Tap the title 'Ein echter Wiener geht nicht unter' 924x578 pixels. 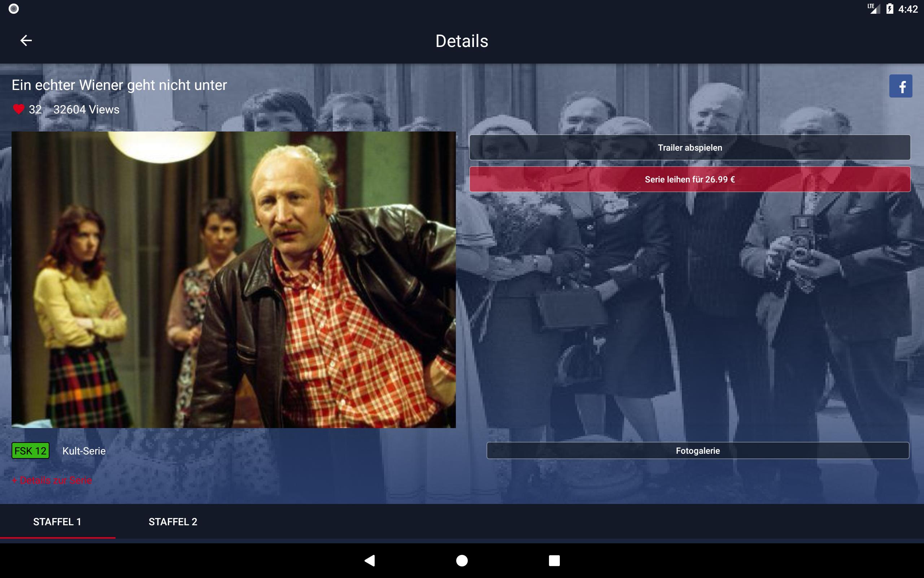click(119, 85)
